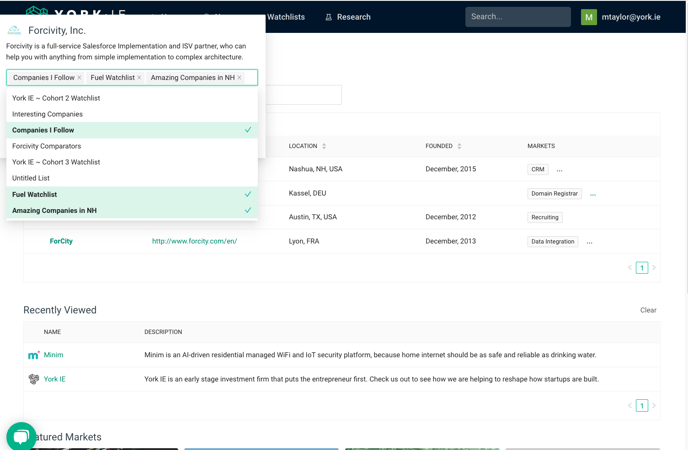688x450 pixels.
Task: Remove the Companies I Follow tag
Action: [x=79, y=78]
